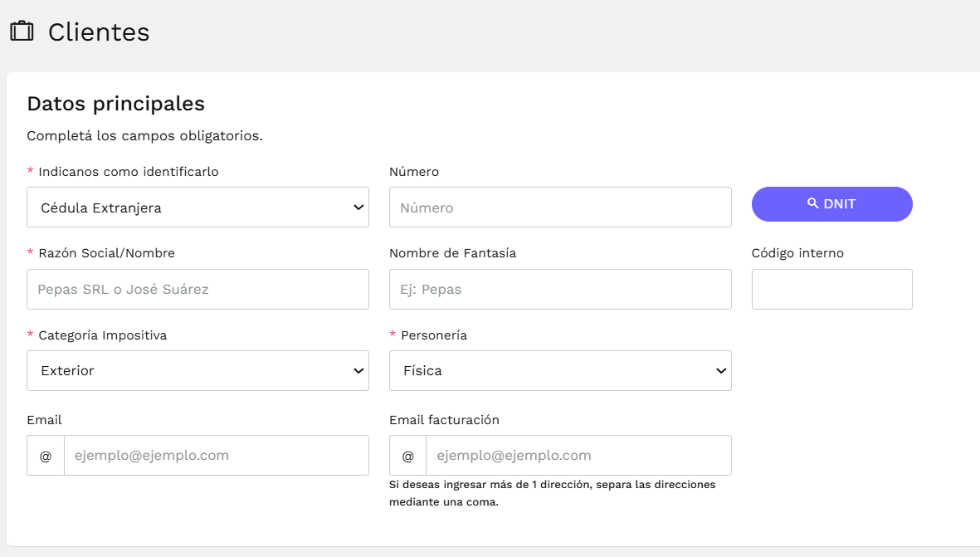Open the Cédula Extranjera identification dropdown

(197, 207)
